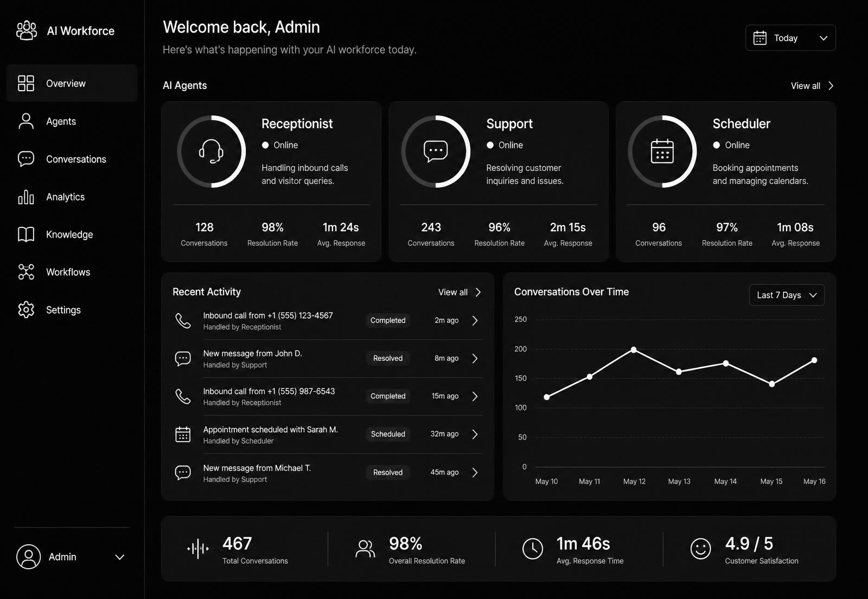Open the Knowledge menu item

(x=72, y=234)
